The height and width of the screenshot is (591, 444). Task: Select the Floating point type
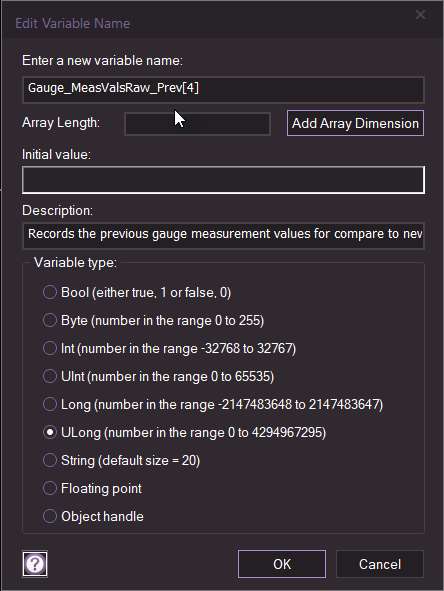tap(50, 488)
